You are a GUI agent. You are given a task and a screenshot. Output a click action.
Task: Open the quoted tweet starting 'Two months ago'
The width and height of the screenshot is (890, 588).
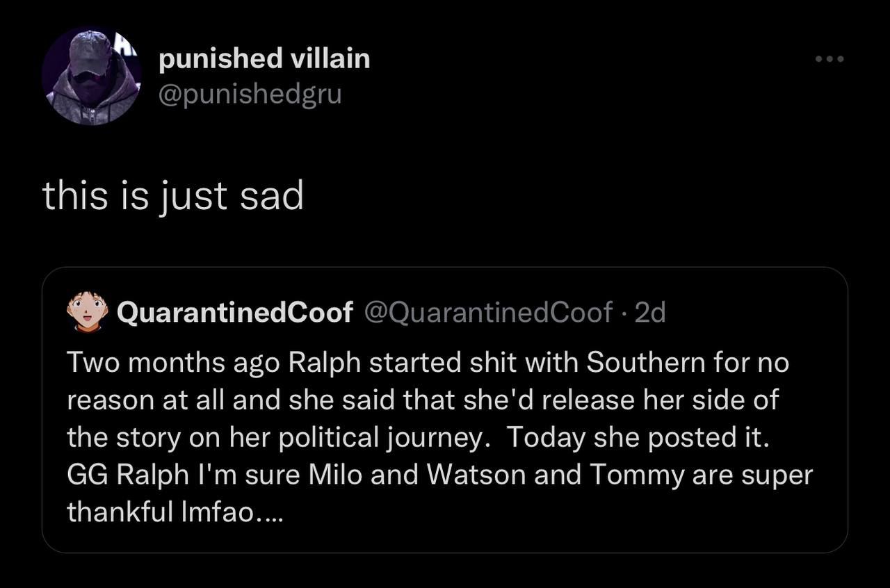[445, 410]
